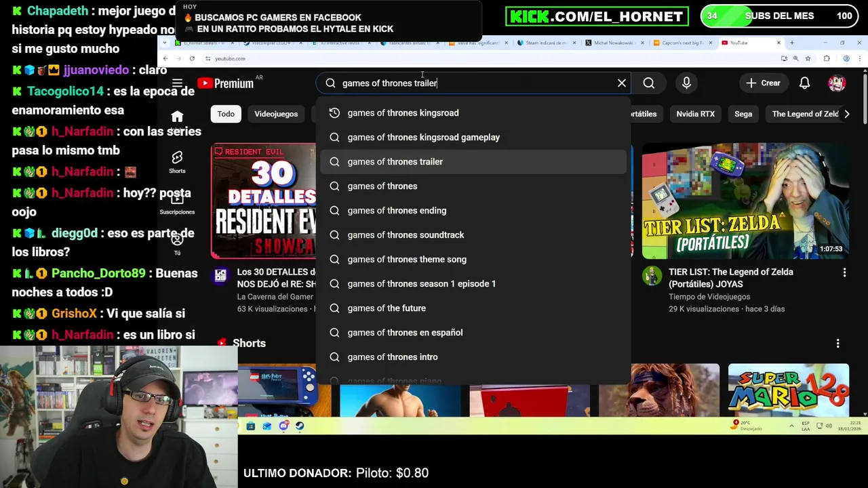Click the Crear button
The image size is (868, 488).
764,83
